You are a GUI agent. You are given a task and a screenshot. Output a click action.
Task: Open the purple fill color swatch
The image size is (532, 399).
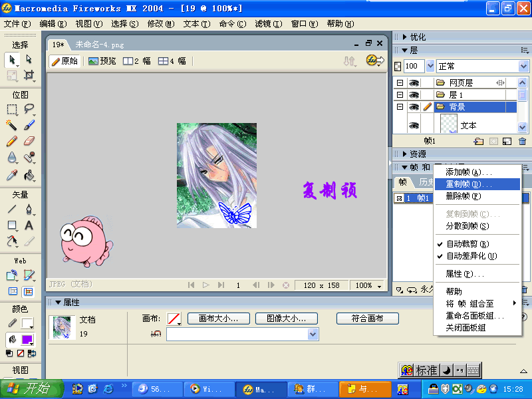click(27, 340)
